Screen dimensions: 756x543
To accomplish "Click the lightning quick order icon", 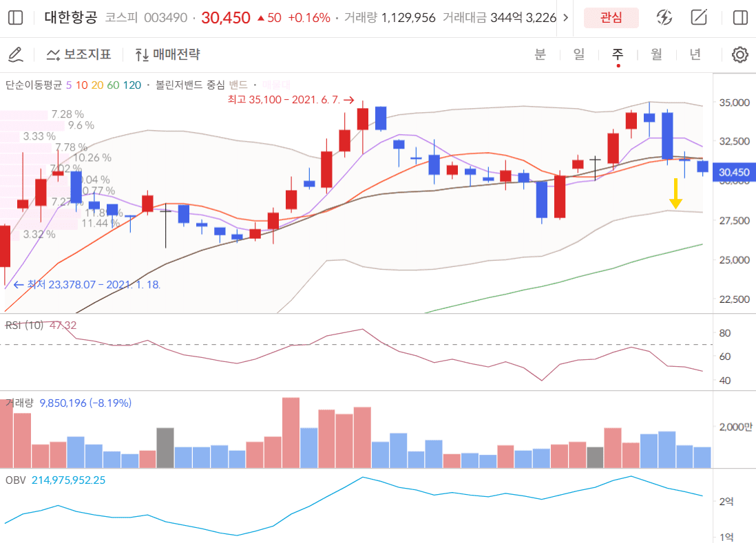I will coord(664,18).
